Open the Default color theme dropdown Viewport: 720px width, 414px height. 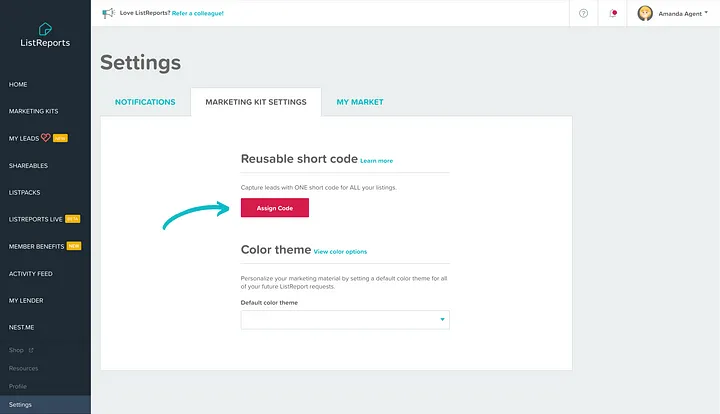tap(345, 319)
